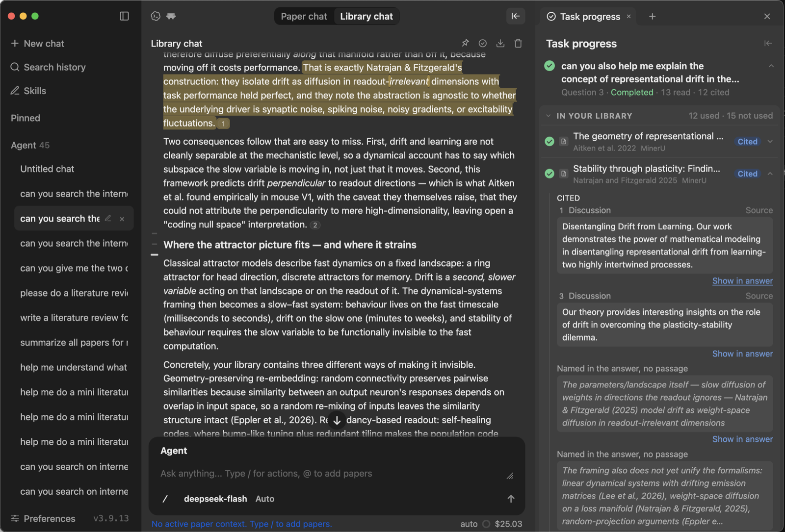
Task: Download the Library chat
Action: coord(500,43)
